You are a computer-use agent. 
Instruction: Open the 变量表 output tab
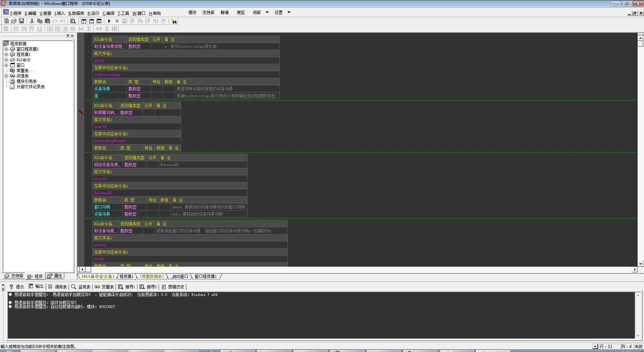pyautogui.click(x=104, y=287)
